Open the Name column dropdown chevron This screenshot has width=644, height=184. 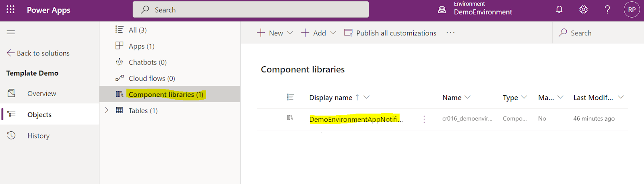pyautogui.click(x=467, y=97)
